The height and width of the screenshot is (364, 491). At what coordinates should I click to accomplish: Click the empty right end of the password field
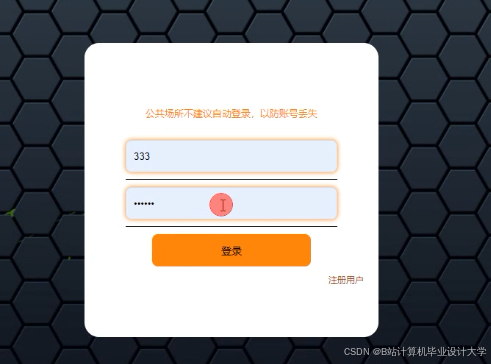(x=310, y=203)
